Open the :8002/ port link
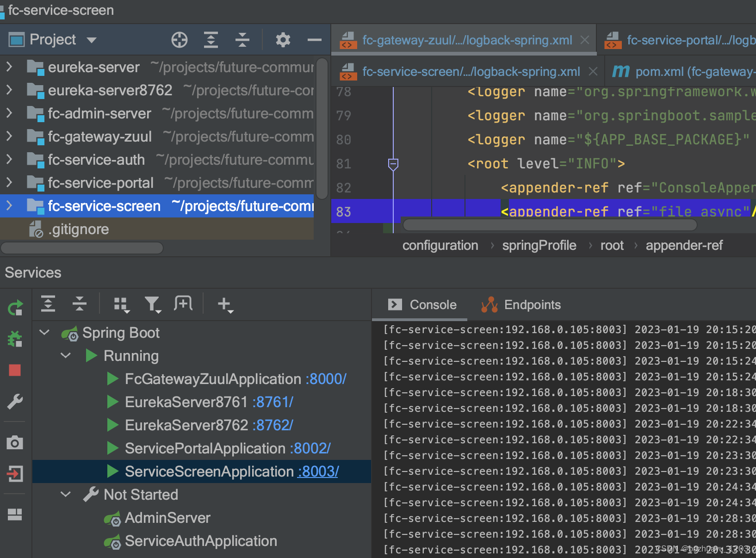Screen dimensions: 756x558 [x=310, y=448]
